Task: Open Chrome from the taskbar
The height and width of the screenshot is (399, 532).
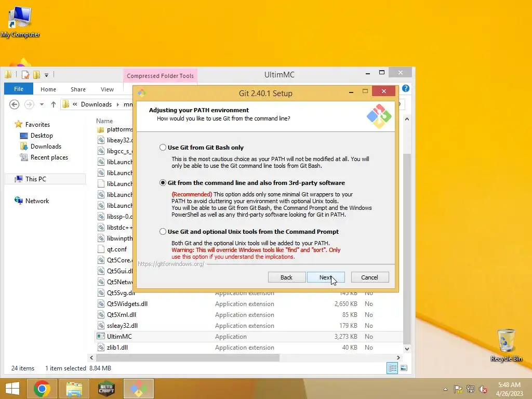Action: click(x=42, y=389)
